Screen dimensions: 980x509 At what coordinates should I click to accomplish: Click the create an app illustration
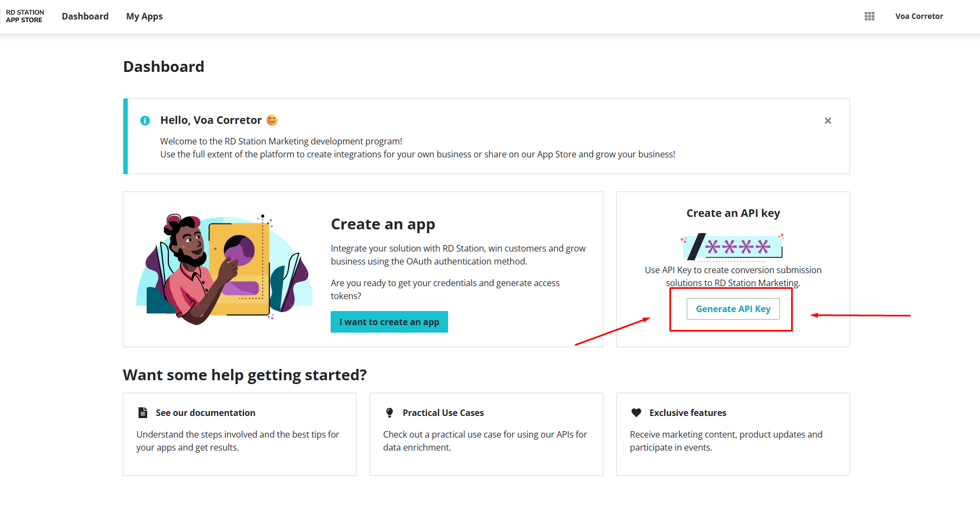coord(225,269)
